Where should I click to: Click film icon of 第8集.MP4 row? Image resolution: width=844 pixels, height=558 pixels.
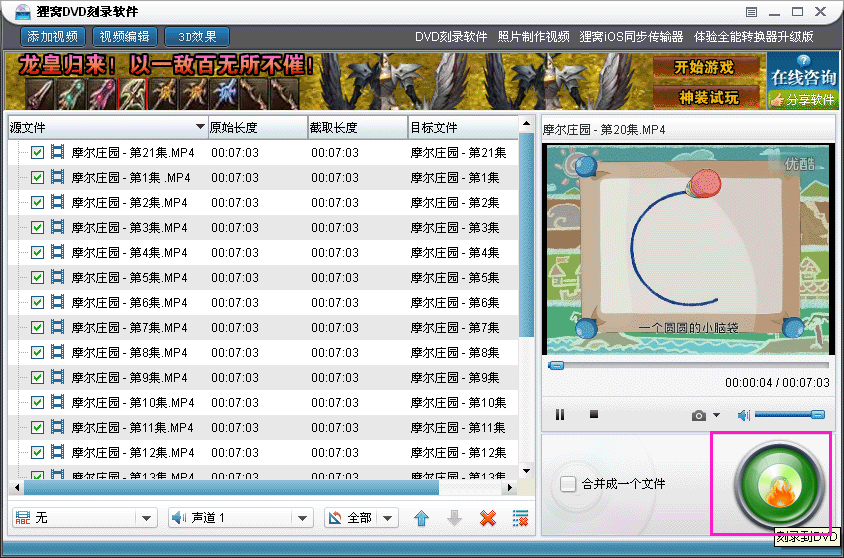[x=58, y=352]
